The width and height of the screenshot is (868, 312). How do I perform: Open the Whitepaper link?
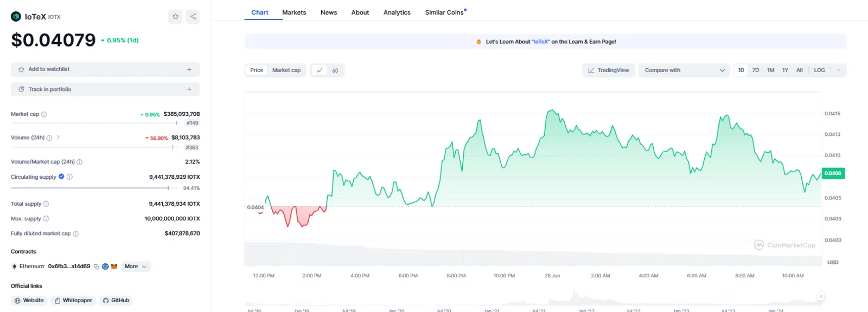(x=73, y=301)
